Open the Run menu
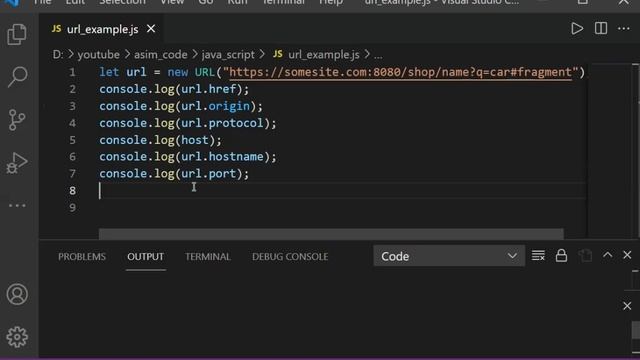The width and height of the screenshot is (640, 360). 237,2
